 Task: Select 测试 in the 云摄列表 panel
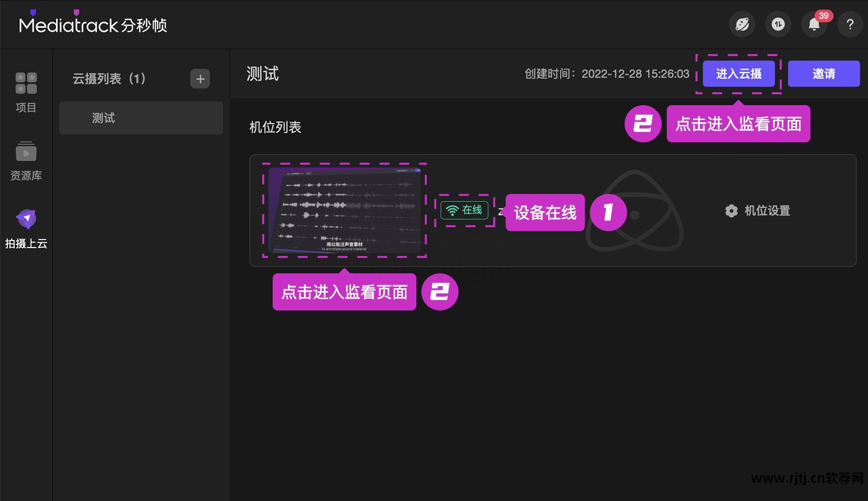tap(141, 118)
